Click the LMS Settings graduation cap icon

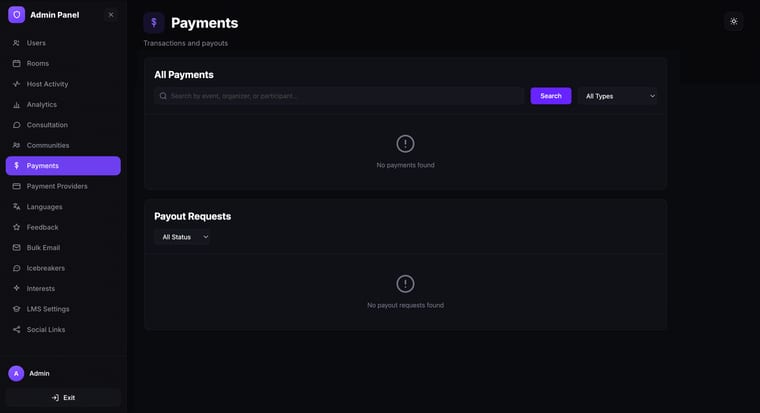[x=16, y=309]
